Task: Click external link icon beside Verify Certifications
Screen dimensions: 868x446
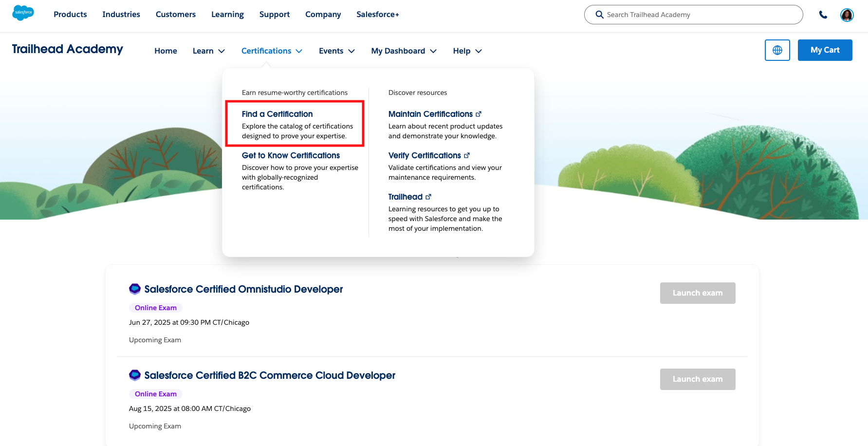Action: [467, 155]
